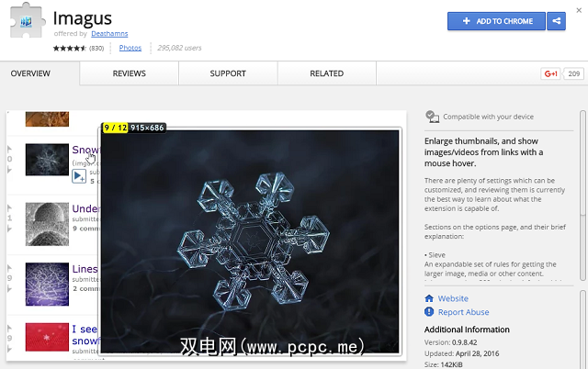Click the home icon beside Website
The width and height of the screenshot is (588, 369).
(x=429, y=298)
